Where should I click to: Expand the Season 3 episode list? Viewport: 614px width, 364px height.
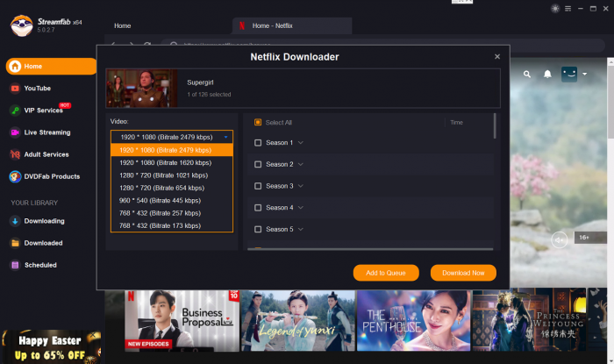pos(300,186)
